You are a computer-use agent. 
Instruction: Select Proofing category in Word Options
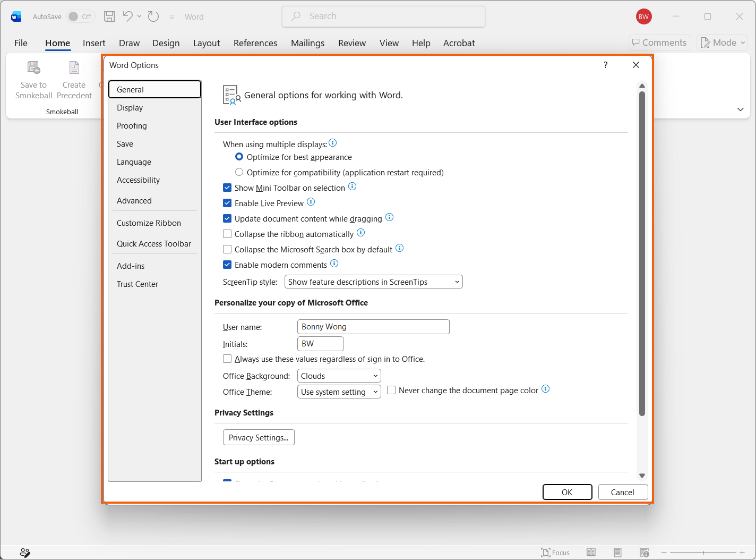tap(154, 125)
